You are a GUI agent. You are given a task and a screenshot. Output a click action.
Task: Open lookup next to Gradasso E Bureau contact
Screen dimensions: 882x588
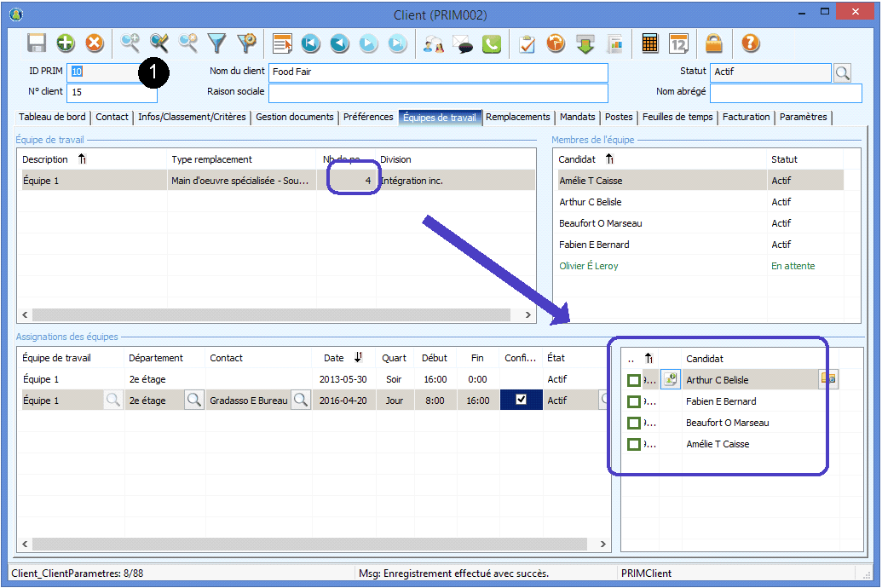[300, 401]
